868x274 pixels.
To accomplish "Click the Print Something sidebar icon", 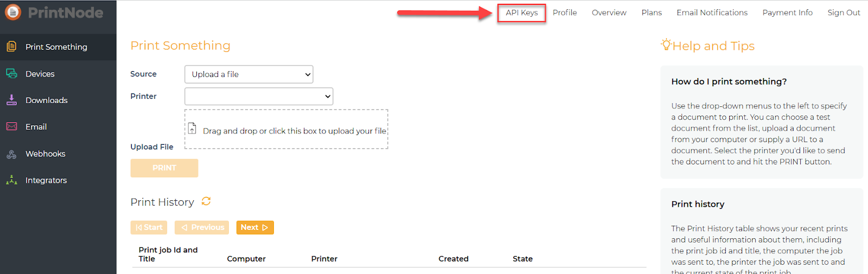I will (x=11, y=47).
